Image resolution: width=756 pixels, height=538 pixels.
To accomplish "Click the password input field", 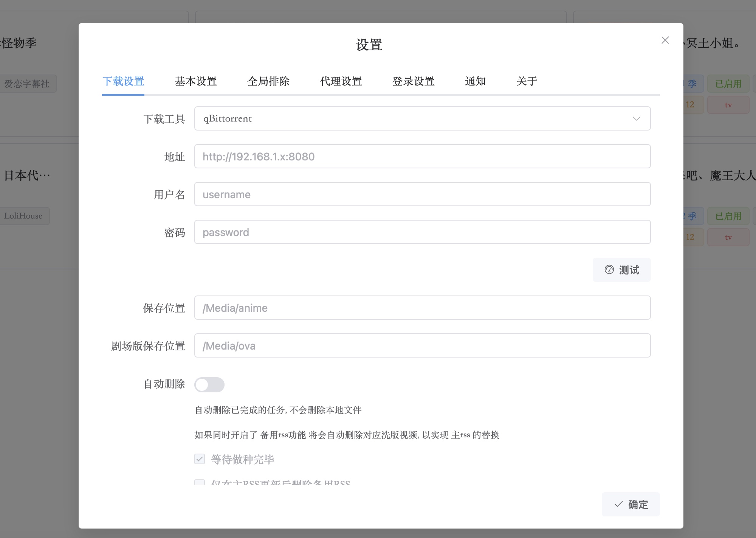I will click(x=422, y=232).
